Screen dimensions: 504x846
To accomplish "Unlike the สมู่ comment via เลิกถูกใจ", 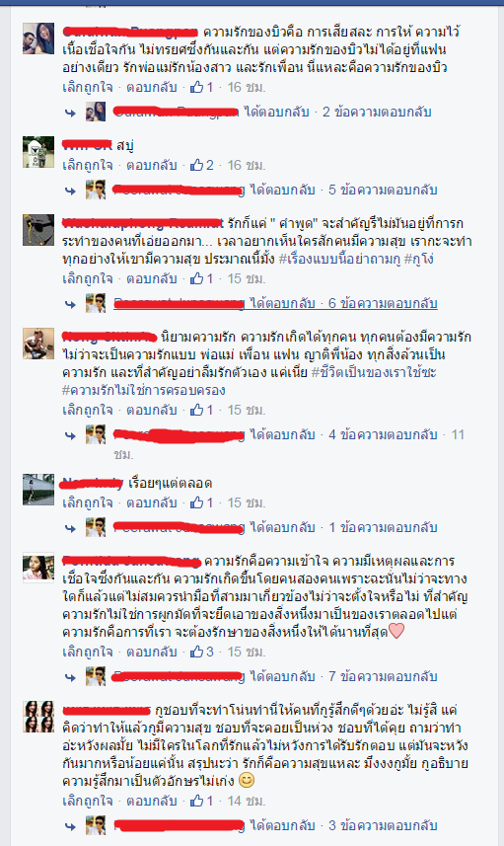I will coord(88,165).
